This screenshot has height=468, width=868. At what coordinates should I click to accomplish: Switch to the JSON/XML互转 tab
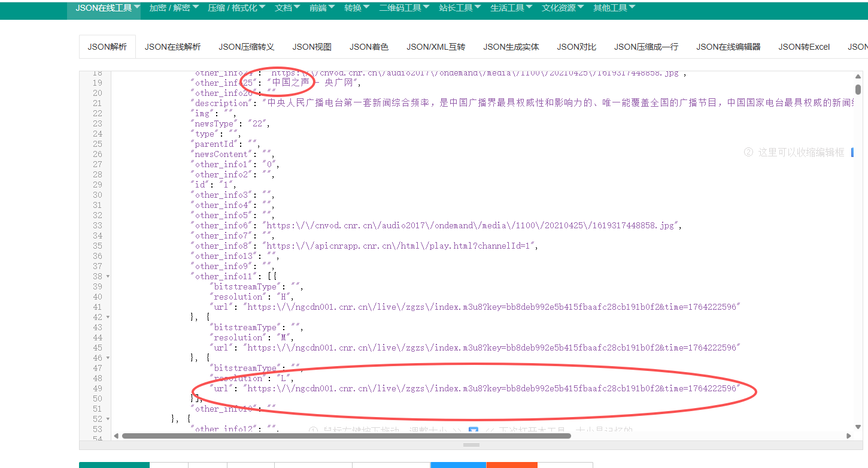(436, 47)
